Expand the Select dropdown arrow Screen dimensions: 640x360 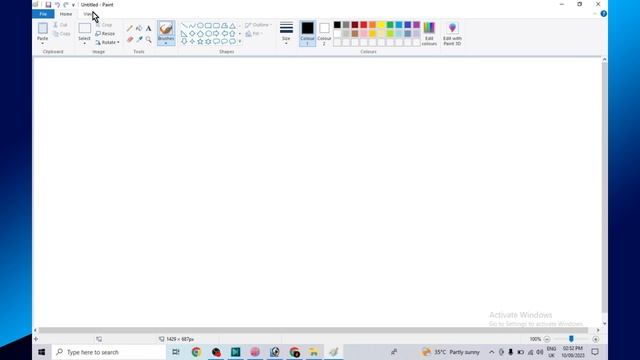[x=84, y=43]
